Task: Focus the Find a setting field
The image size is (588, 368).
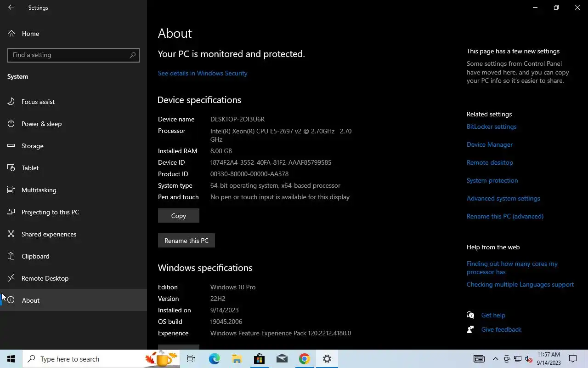Action: pyautogui.click(x=73, y=55)
